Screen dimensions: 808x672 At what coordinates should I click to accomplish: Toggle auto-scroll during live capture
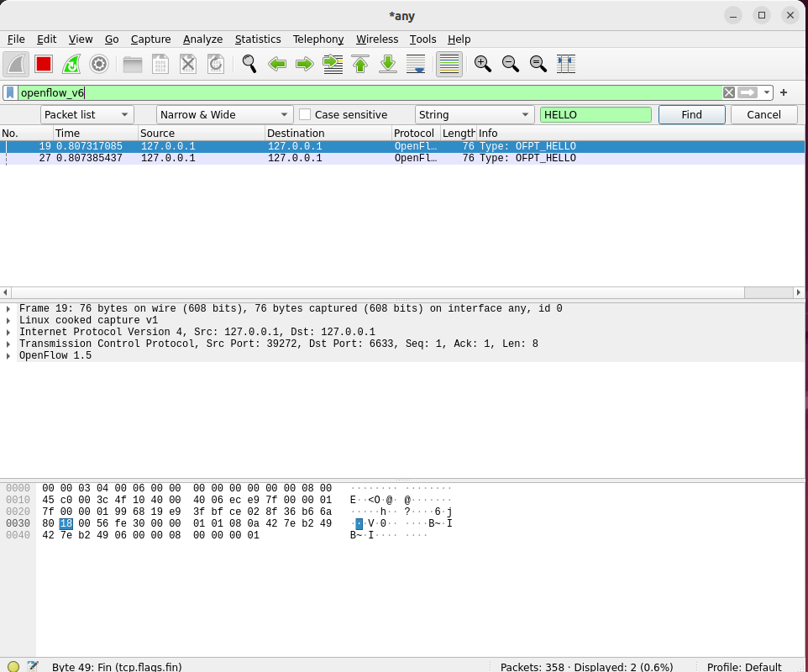point(416,64)
